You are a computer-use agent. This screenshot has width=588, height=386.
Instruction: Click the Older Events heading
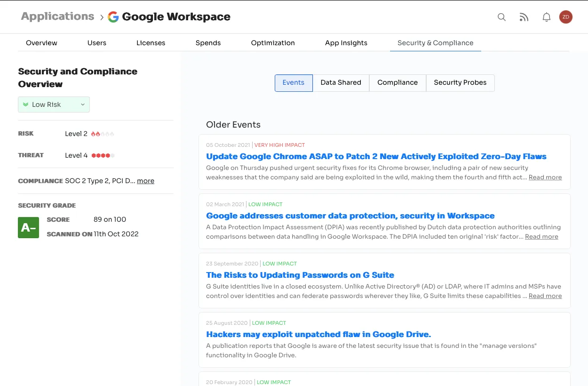coord(233,125)
